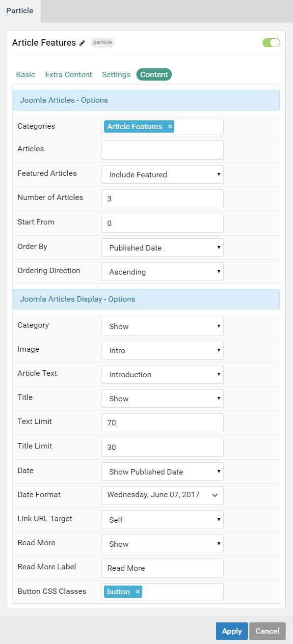Open the Image dropdown set to Intro

(162, 350)
